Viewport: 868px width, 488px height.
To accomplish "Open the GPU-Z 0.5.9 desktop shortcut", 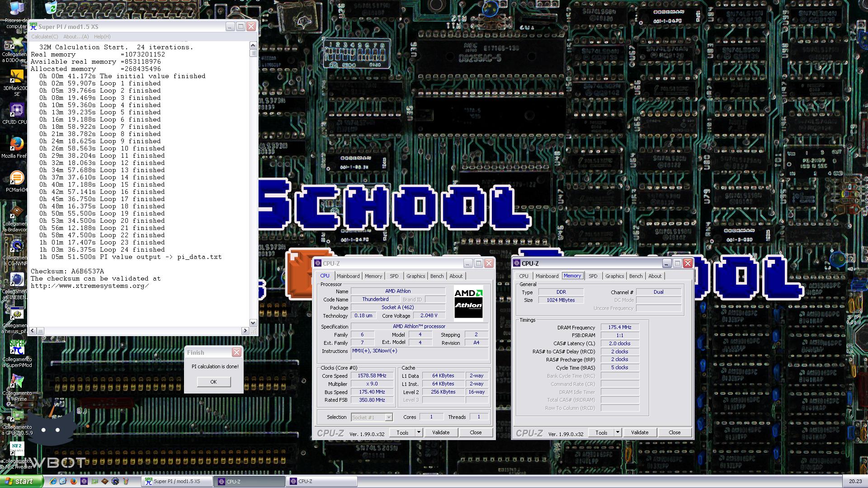I will coord(17,422).
